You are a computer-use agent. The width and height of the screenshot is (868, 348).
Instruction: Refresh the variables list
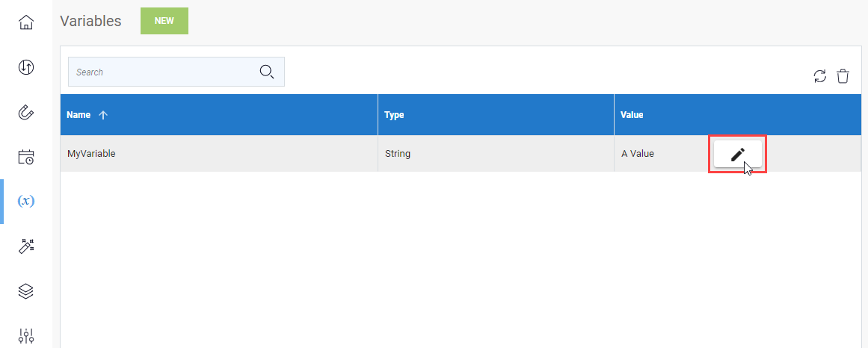[820, 75]
